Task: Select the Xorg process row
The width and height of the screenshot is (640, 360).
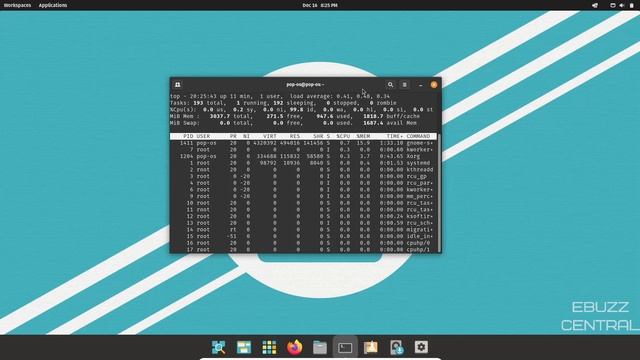Action: [304, 156]
